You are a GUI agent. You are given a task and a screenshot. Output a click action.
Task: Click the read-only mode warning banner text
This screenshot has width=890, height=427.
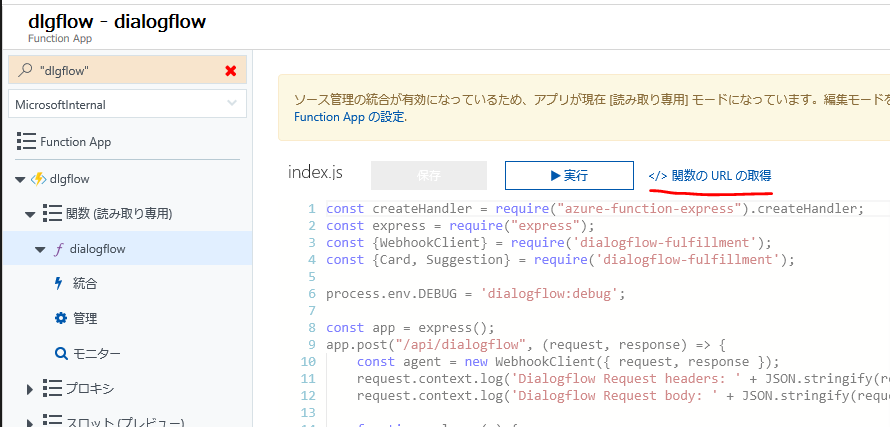point(590,101)
